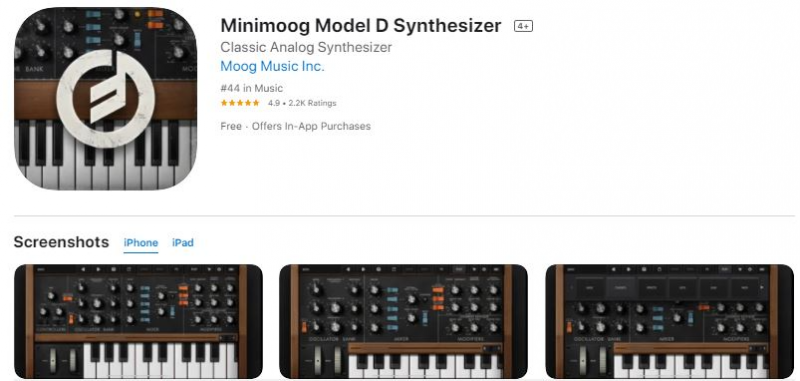Click the Free Offers In-App Purchases text
Screen dimensions: 800x381
295,126
